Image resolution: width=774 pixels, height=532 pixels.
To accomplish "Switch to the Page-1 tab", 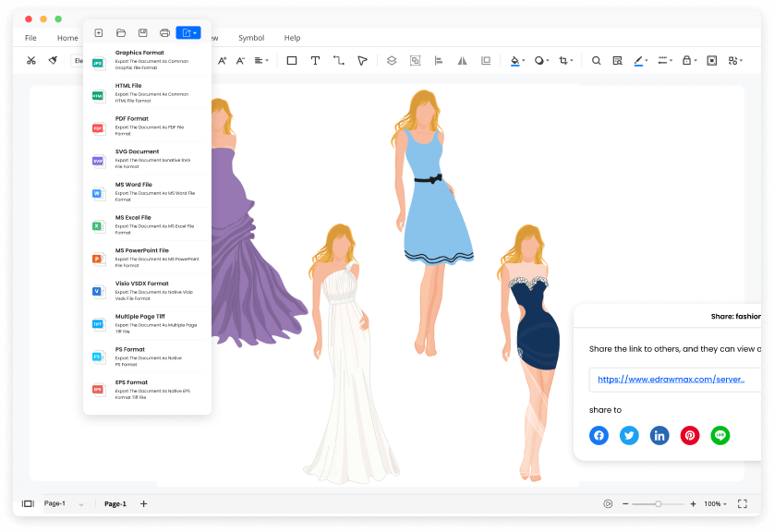I will point(115,504).
